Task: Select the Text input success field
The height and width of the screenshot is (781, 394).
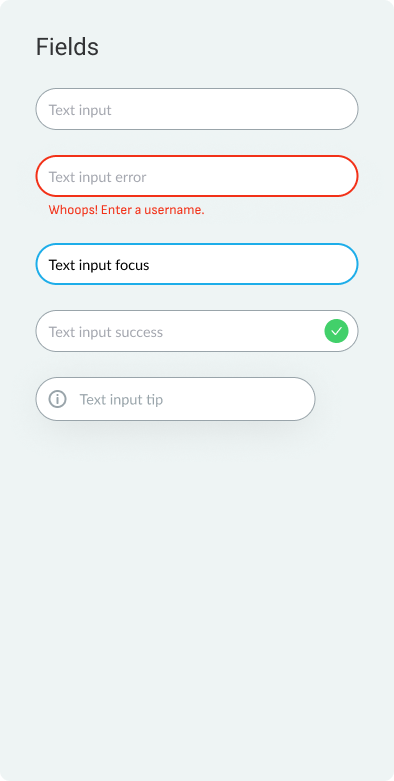Action: click(x=197, y=331)
